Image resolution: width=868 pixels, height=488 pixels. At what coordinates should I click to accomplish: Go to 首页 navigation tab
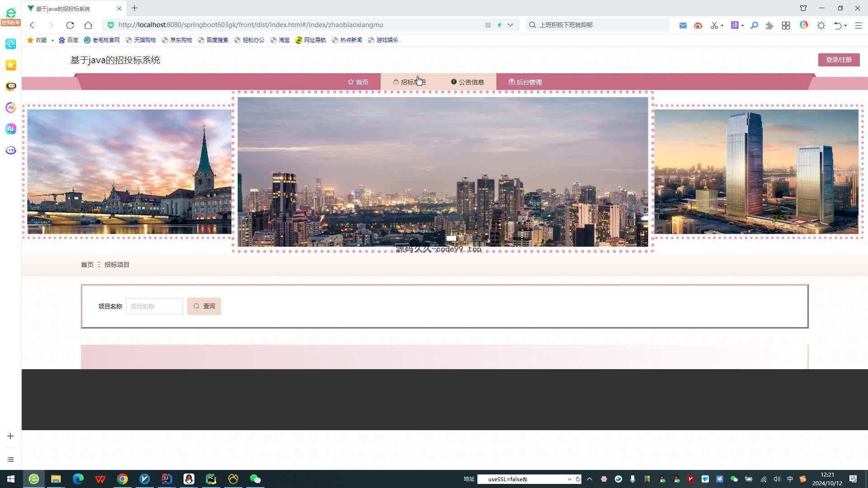(x=358, y=82)
